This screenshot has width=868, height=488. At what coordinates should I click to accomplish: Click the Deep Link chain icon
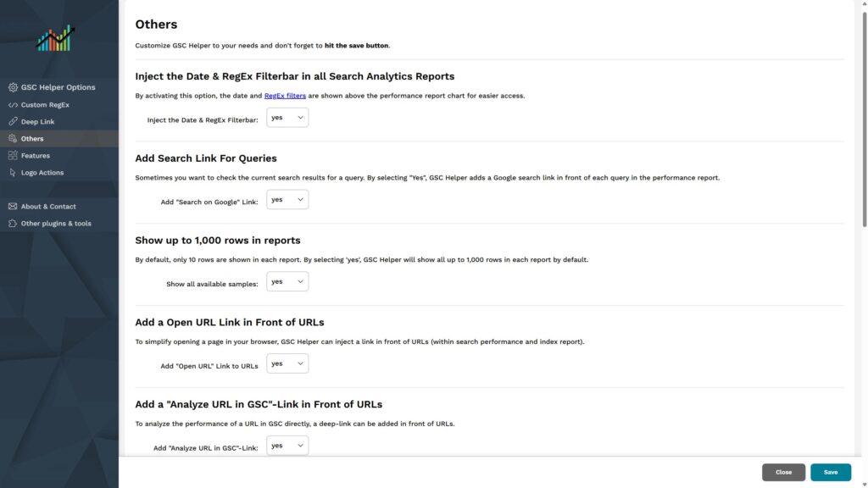[13, 122]
